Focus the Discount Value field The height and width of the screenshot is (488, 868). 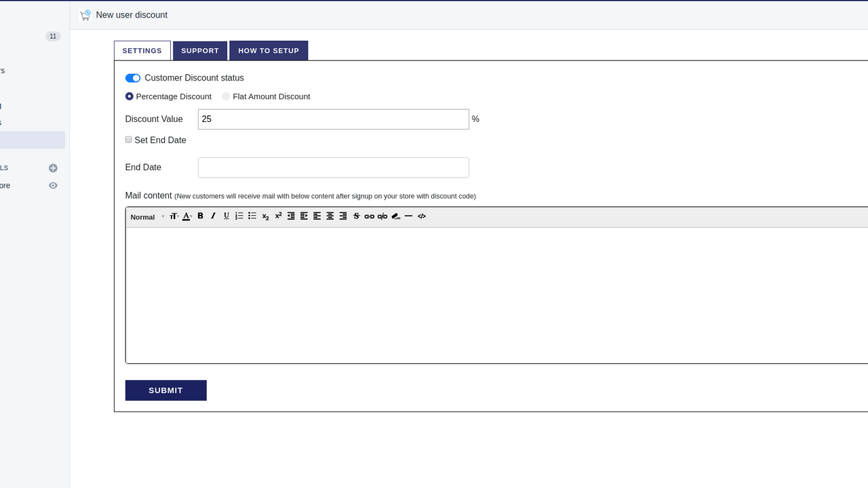pos(334,119)
